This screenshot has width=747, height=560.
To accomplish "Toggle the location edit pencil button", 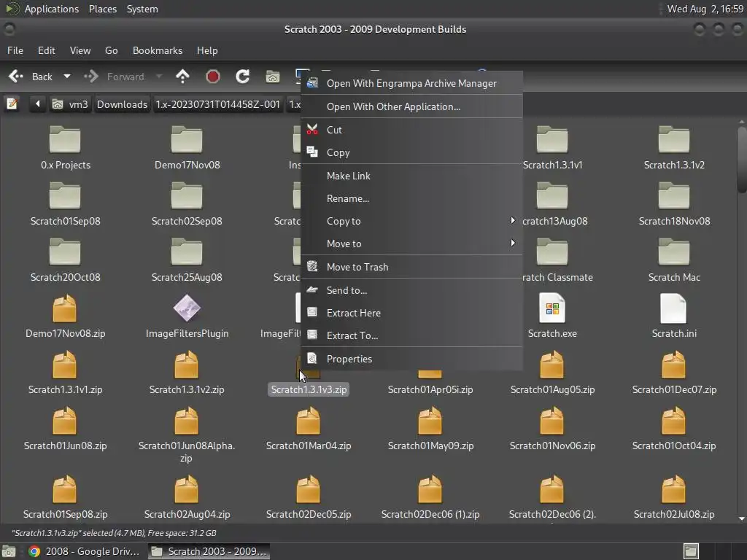I will click(x=12, y=104).
